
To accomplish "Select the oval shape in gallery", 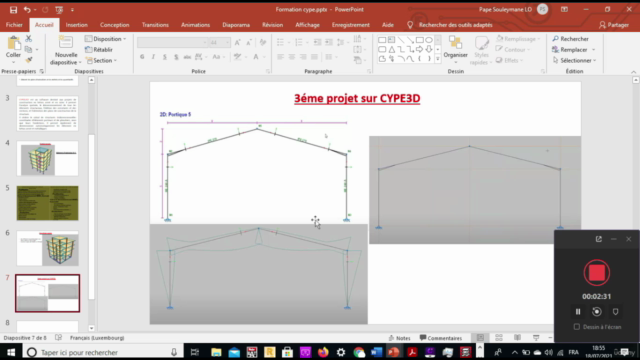I will coord(429,40).
